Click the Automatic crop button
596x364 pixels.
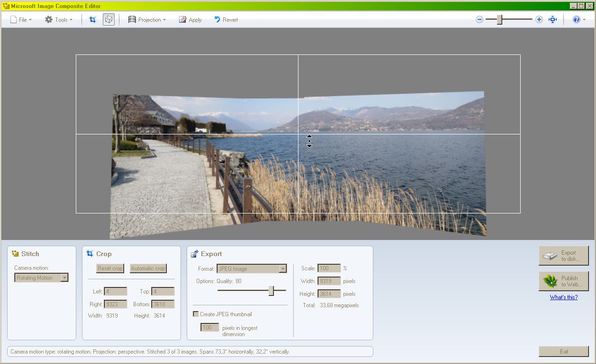tap(148, 268)
